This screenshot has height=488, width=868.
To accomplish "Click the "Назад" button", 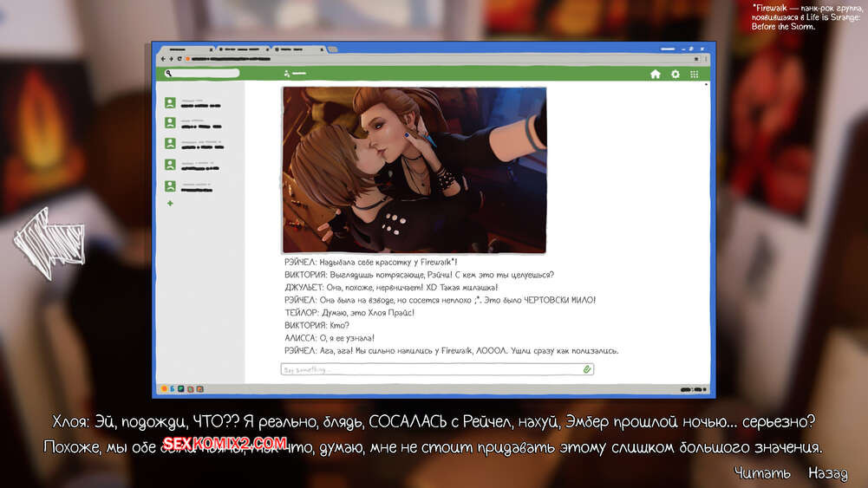I will click(827, 473).
